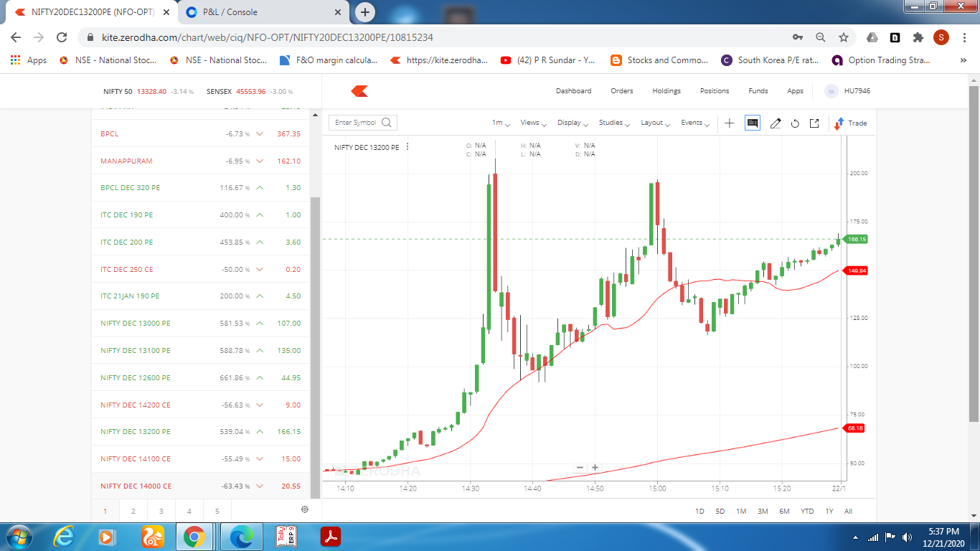Open P R Sundar YouTube bookmark
This screenshot has height=551, width=980.
pos(548,60)
